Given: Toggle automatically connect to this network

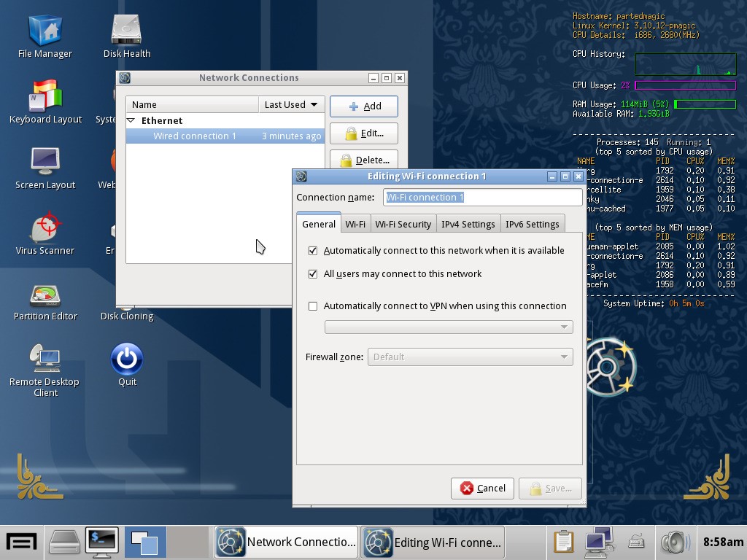Looking at the screenshot, I should click(313, 251).
